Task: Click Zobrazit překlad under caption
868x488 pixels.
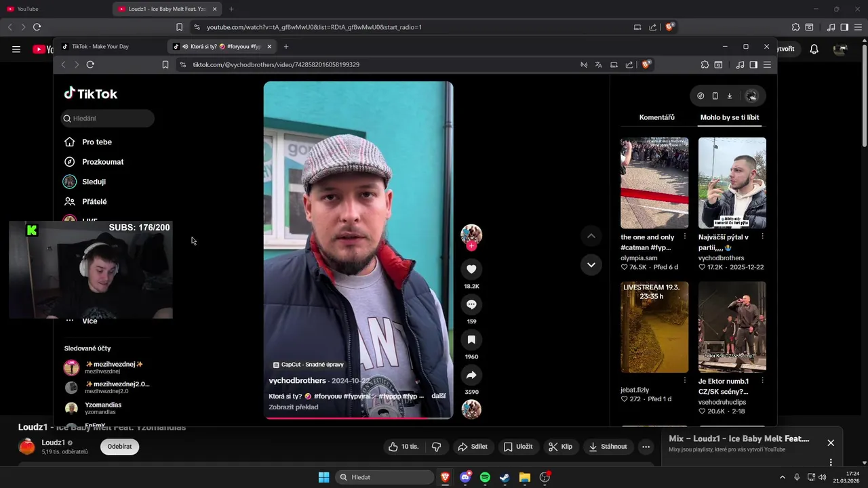Action: pyautogui.click(x=293, y=407)
